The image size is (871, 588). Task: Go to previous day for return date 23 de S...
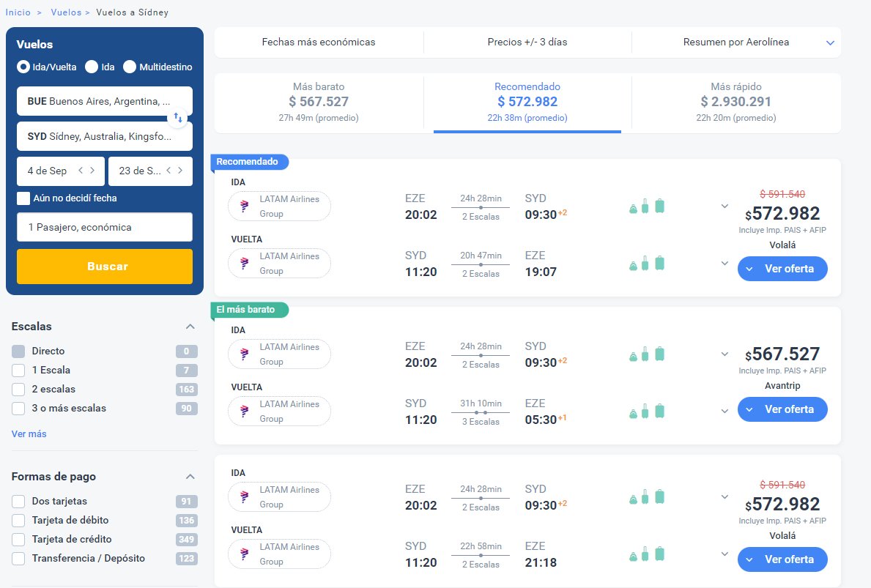[x=168, y=171]
